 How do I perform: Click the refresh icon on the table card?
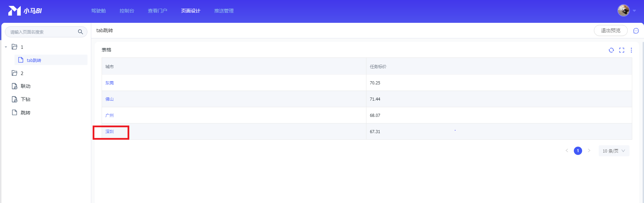(x=611, y=50)
